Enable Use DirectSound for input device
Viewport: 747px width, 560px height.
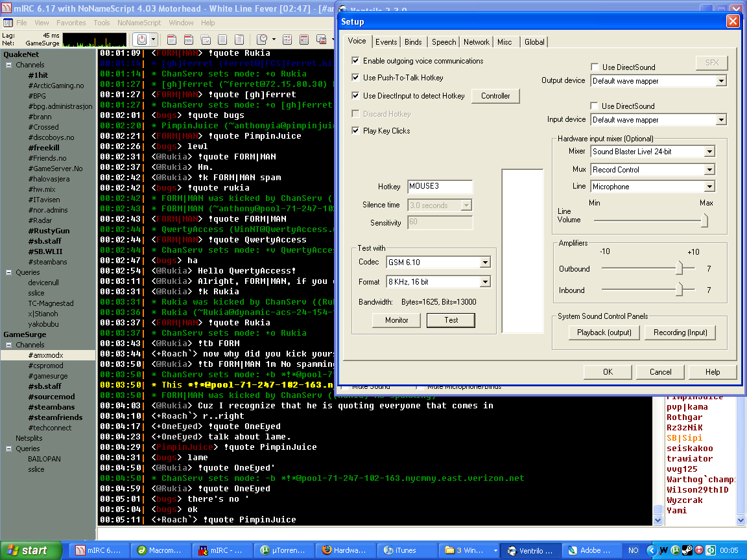[x=594, y=106]
